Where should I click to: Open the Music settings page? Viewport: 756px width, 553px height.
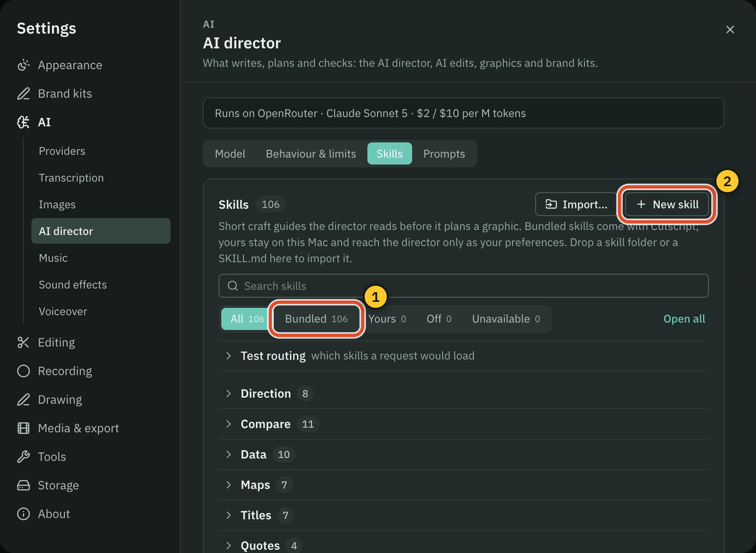pos(101,258)
